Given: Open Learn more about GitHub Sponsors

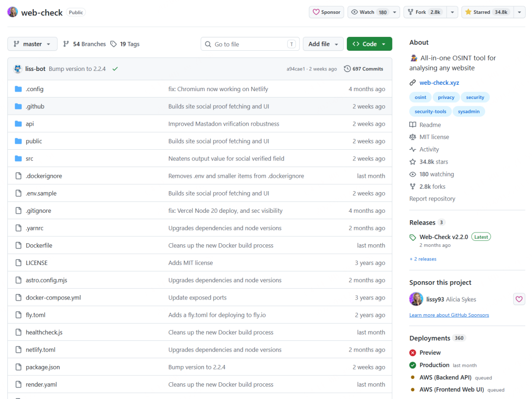Looking at the screenshot, I should click(449, 315).
